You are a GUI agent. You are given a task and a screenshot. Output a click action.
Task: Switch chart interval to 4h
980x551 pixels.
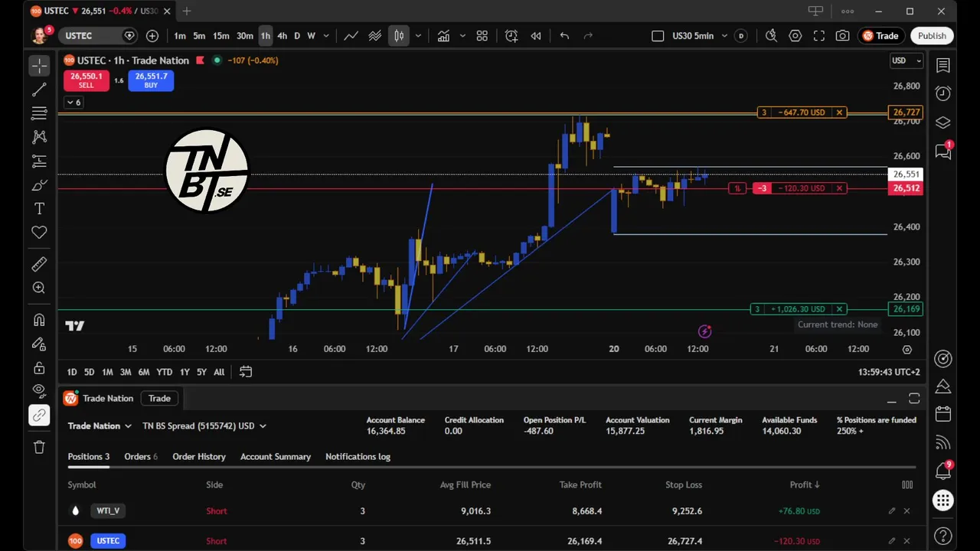[x=282, y=36]
